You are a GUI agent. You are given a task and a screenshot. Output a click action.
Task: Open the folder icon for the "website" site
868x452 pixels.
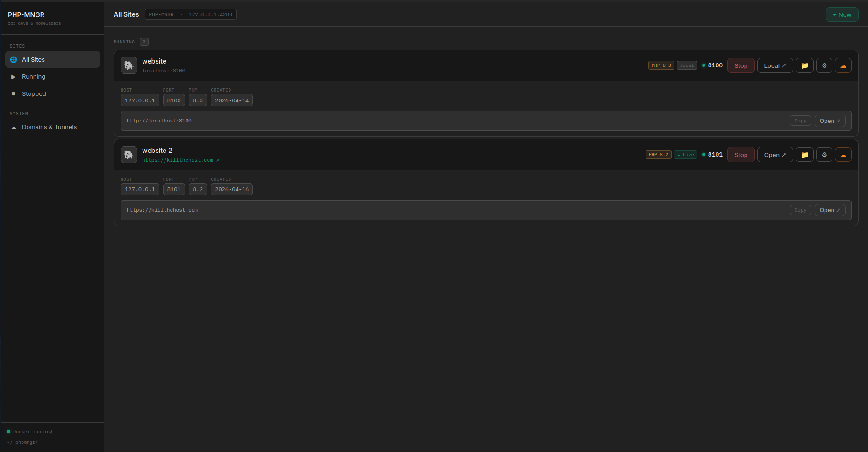[x=804, y=65]
